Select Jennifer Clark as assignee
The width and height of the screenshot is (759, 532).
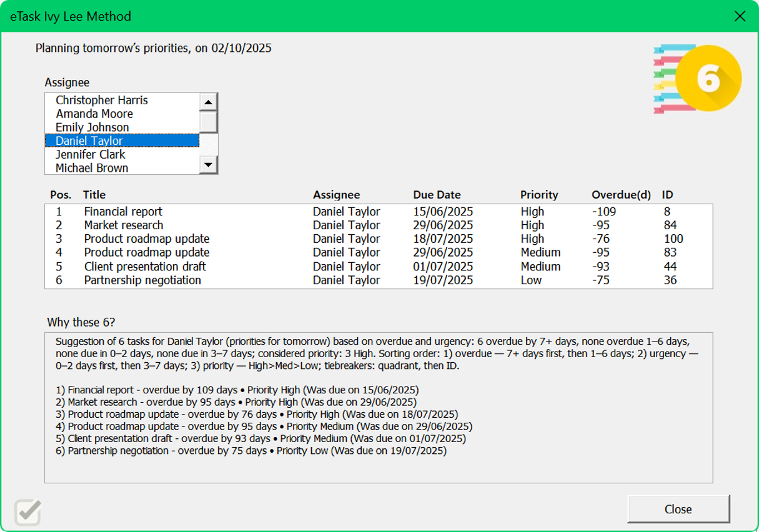pyautogui.click(x=89, y=154)
